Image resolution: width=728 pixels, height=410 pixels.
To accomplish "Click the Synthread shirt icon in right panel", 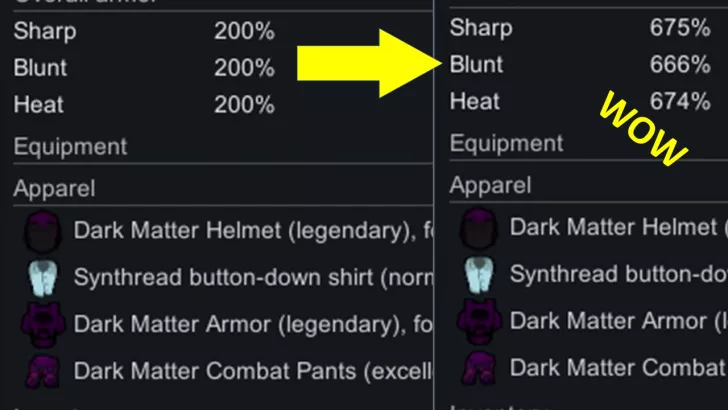I will point(479,274).
